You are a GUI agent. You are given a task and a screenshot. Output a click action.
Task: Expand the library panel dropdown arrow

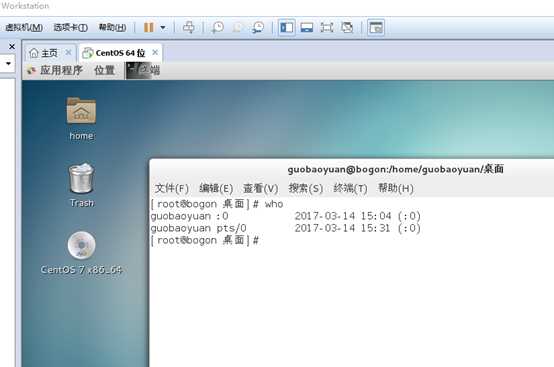8,64
